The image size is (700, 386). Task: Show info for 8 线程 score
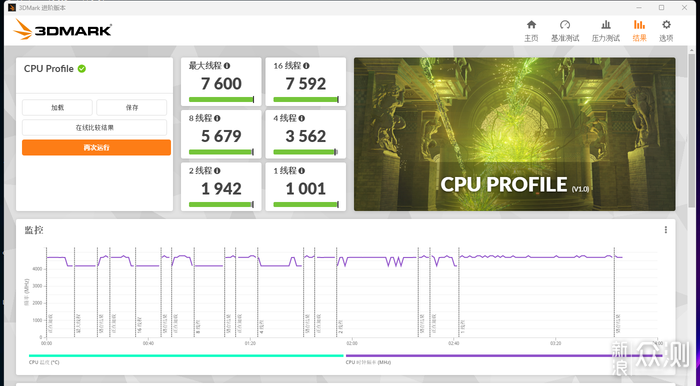coord(217,118)
